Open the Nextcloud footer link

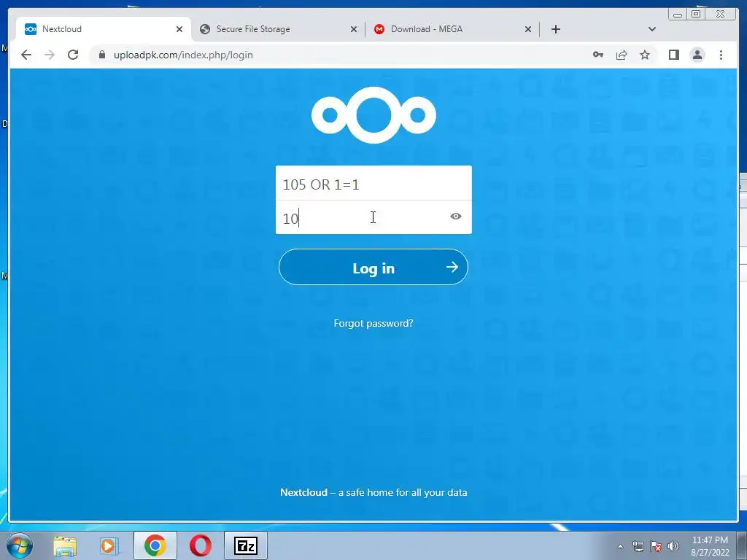point(303,492)
